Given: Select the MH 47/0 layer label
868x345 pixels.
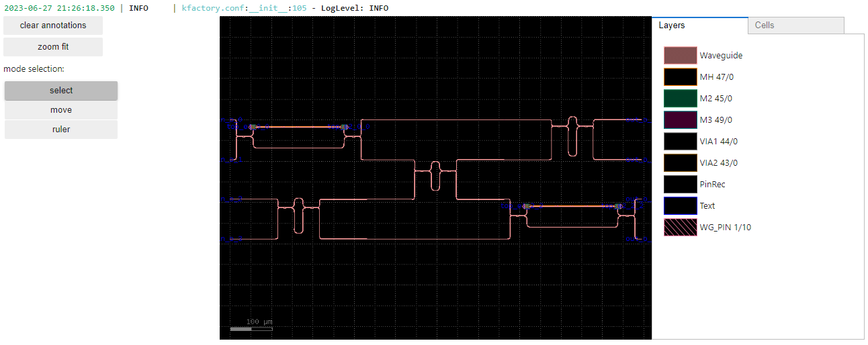Looking at the screenshot, I should pos(716,77).
